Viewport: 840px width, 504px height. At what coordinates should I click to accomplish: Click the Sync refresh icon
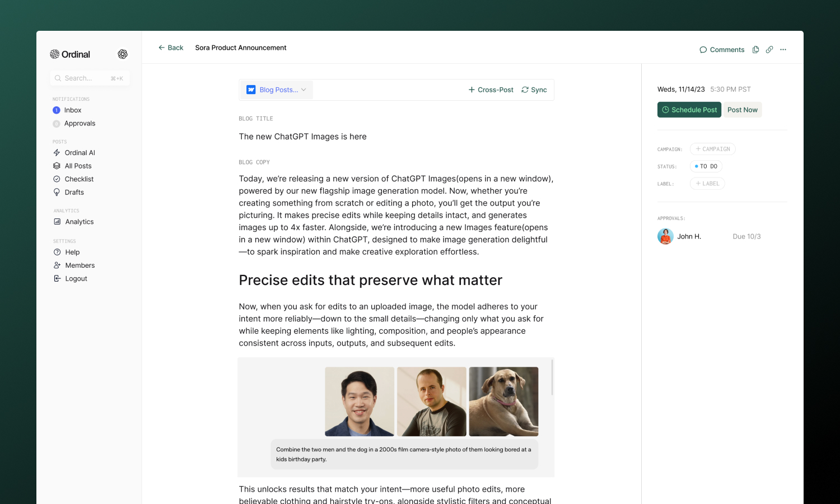525,90
